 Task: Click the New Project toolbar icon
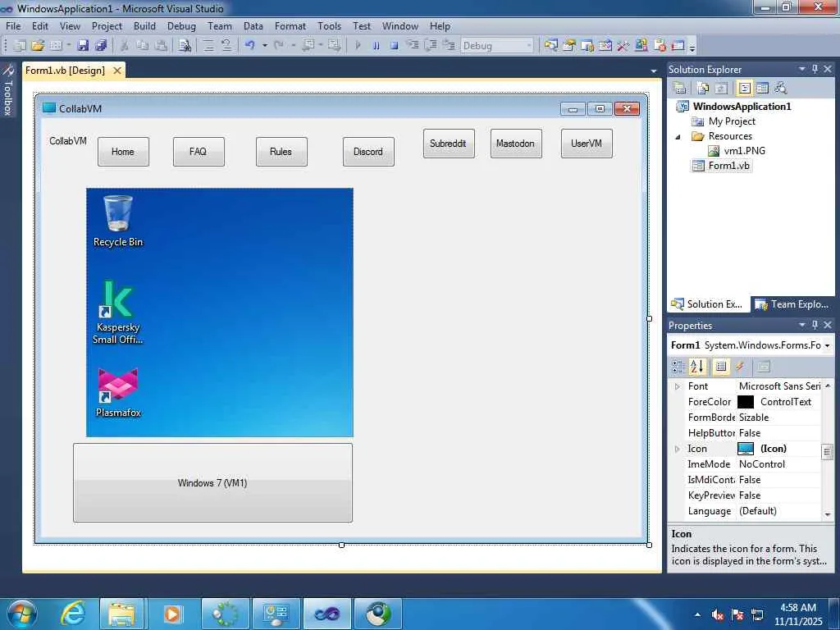pyautogui.click(x=20, y=46)
